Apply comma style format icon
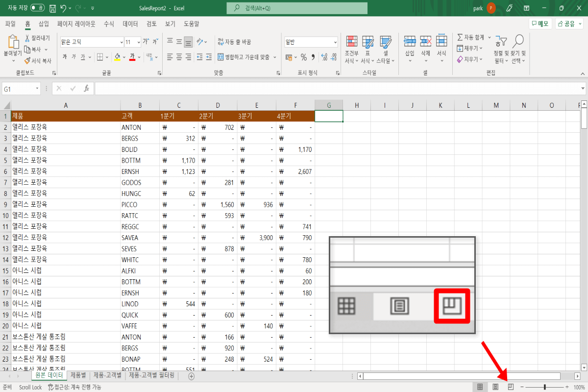588x392 pixels. (x=312, y=57)
